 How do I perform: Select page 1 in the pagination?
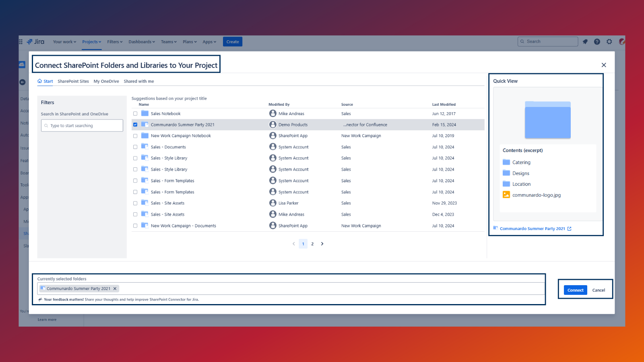point(303,244)
